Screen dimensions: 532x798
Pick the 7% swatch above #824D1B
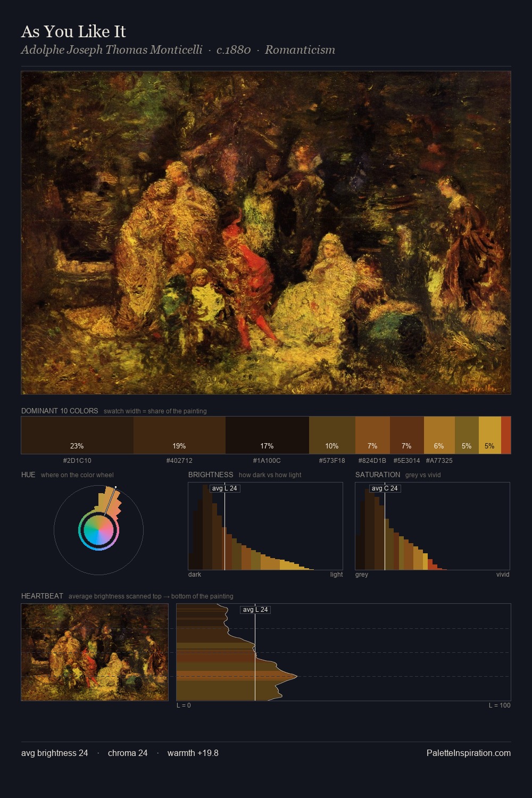pos(372,435)
